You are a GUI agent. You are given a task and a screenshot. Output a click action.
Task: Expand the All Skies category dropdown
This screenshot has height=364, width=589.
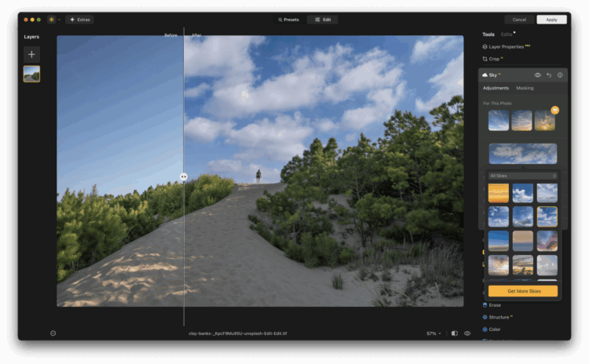(x=522, y=176)
